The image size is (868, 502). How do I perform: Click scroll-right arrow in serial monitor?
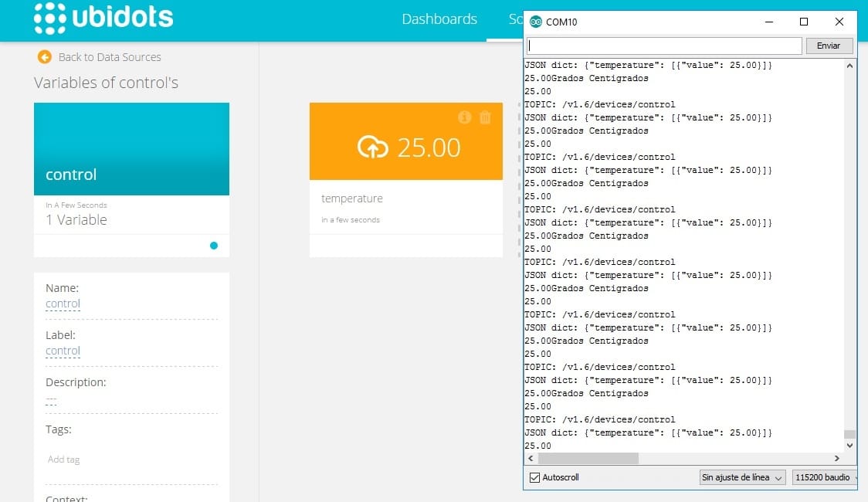coord(836,458)
